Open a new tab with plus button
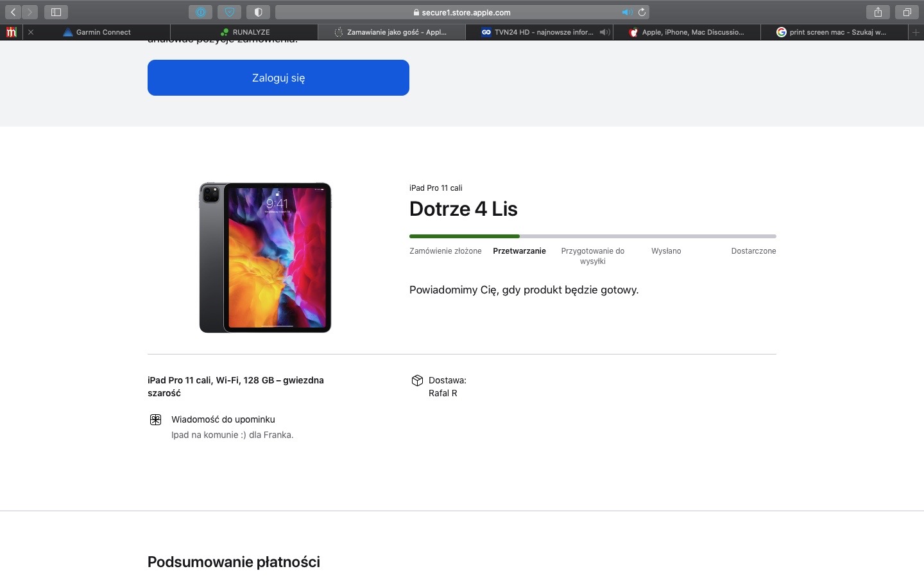924x578 pixels. pyautogui.click(x=916, y=32)
